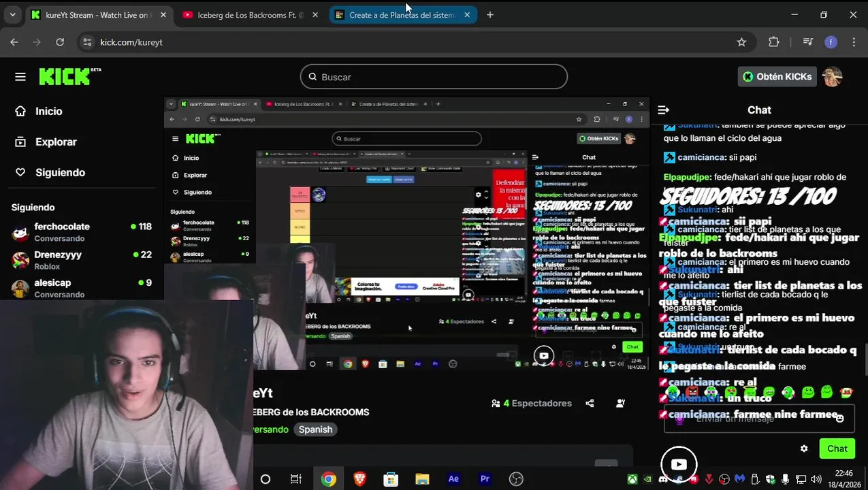Open followed channel Drenezyyy
Viewport: 868px width, 490px height.
pyautogui.click(x=82, y=260)
